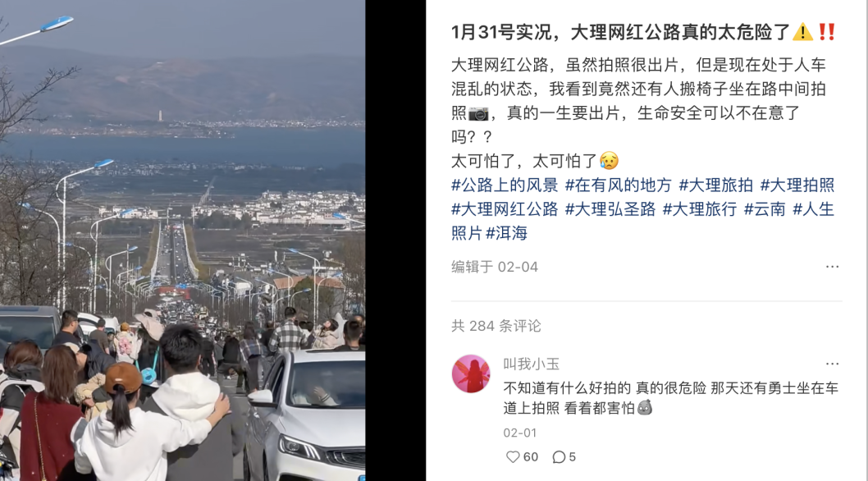Open hashtag #大理旅行
Image resolution: width=868 pixels, height=481 pixels.
click(x=700, y=209)
